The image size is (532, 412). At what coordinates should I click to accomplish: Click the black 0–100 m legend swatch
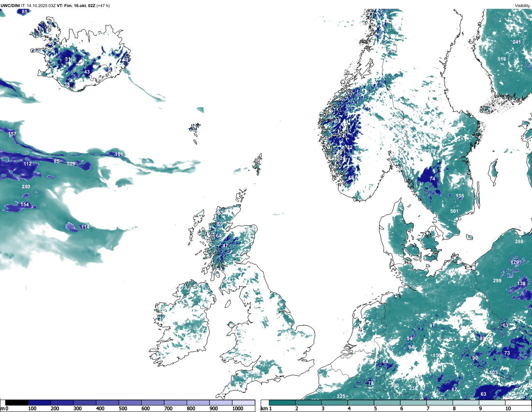17,402
